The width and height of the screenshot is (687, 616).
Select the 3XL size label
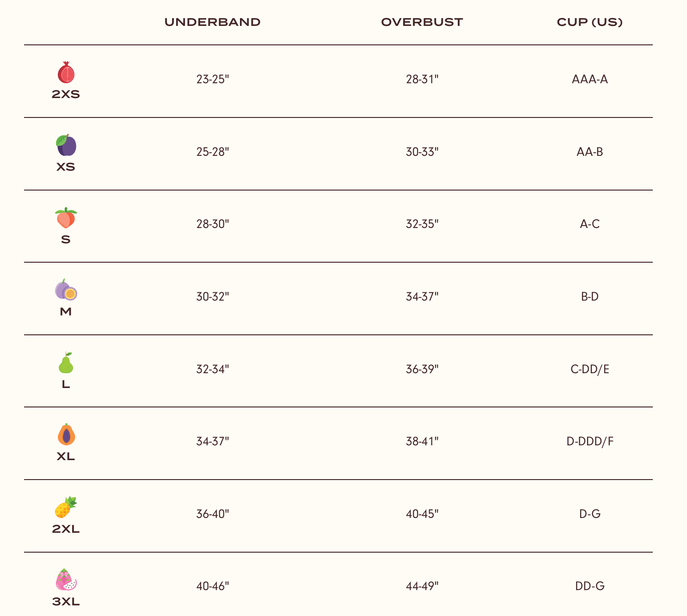[66, 602]
